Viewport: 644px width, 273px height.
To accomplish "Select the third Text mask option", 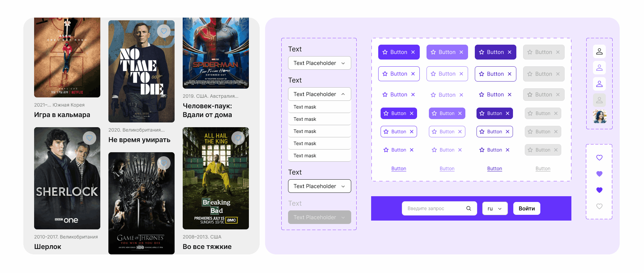I will click(x=319, y=131).
